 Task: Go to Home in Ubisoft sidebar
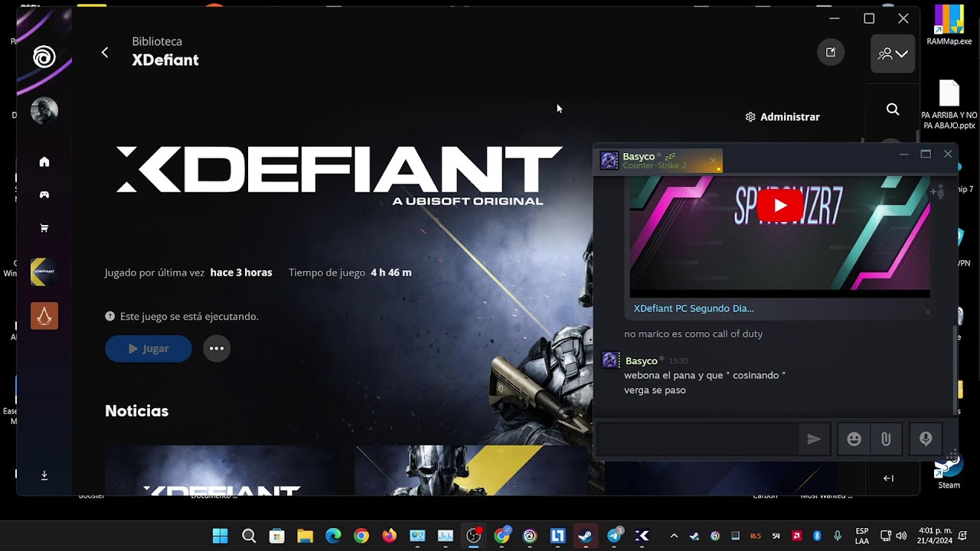[44, 161]
